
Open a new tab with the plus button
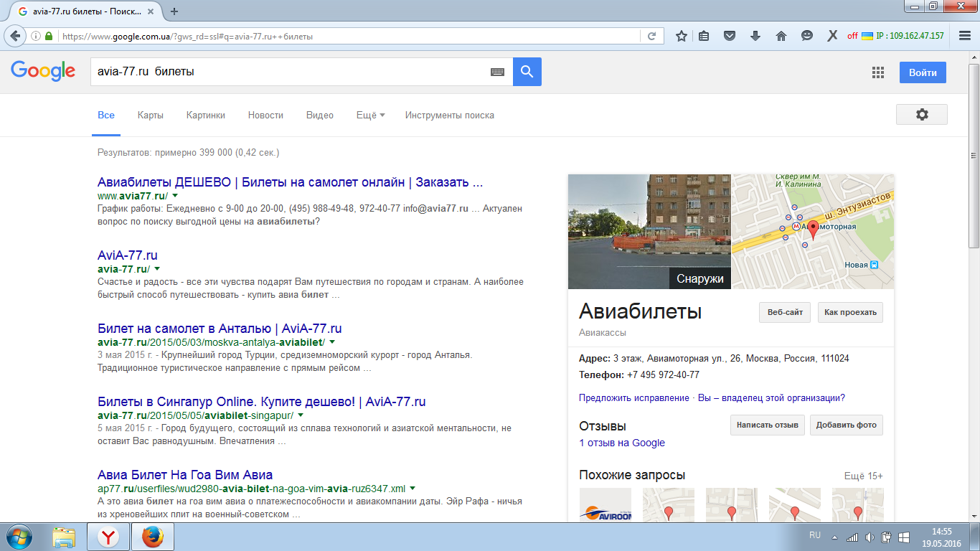point(174,11)
